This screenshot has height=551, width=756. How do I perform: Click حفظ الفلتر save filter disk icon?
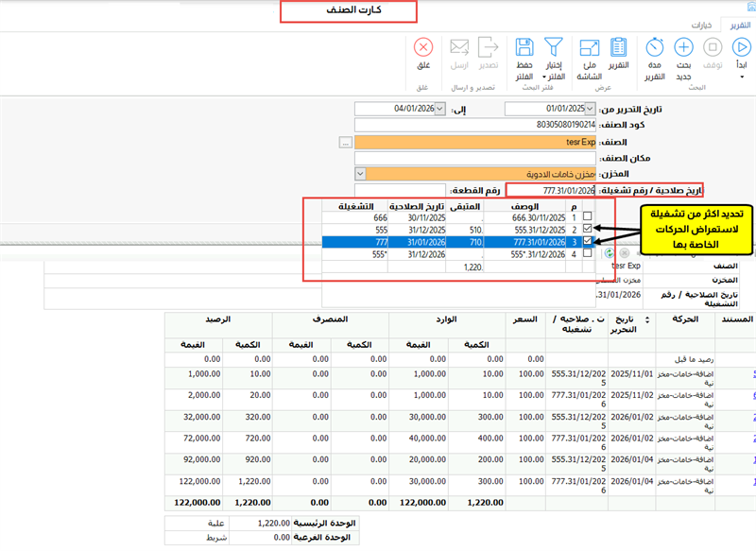pos(525,46)
